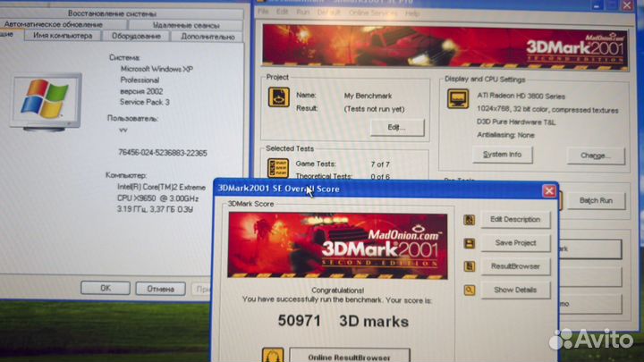Open the Help menu in 3DMark

coord(412,13)
